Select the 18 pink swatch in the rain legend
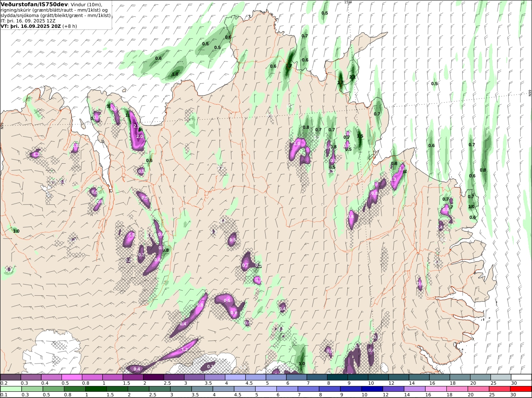Viewport: 532px width, 398px height. pos(456,389)
